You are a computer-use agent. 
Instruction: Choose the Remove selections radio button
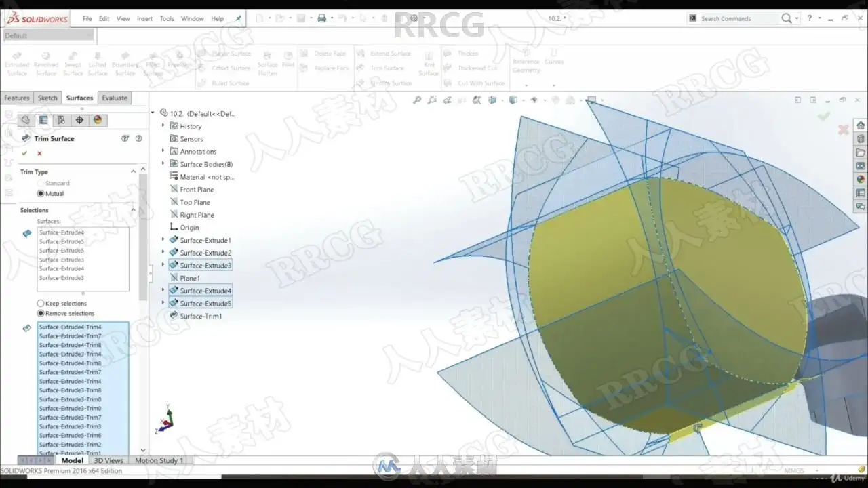click(x=41, y=313)
